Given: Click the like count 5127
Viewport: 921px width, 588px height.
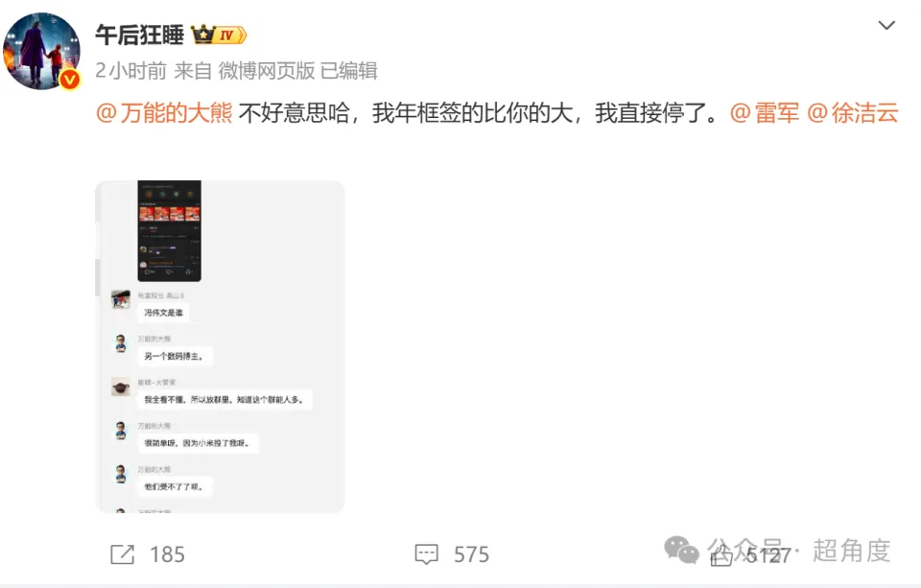Looking at the screenshot, I should (x=768, y=555).
